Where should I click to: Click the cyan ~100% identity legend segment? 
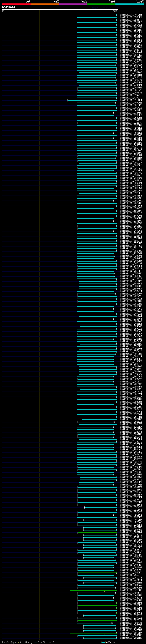pos(130,4)
